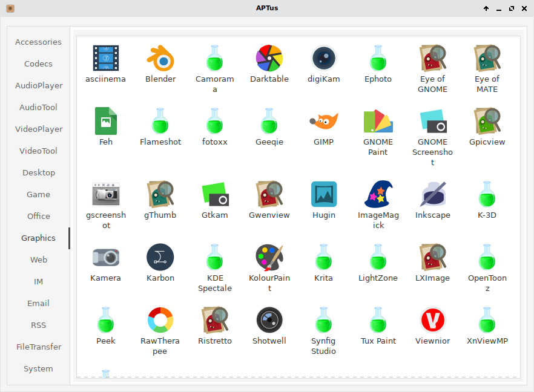This screenshot has height=392, width=534.
Task: Select the active Graphics category
Action: 39,238
